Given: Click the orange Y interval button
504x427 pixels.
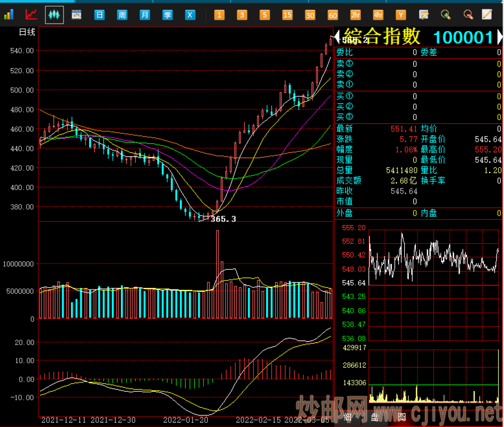Looking at the screenshot, I should click(401, 15).
